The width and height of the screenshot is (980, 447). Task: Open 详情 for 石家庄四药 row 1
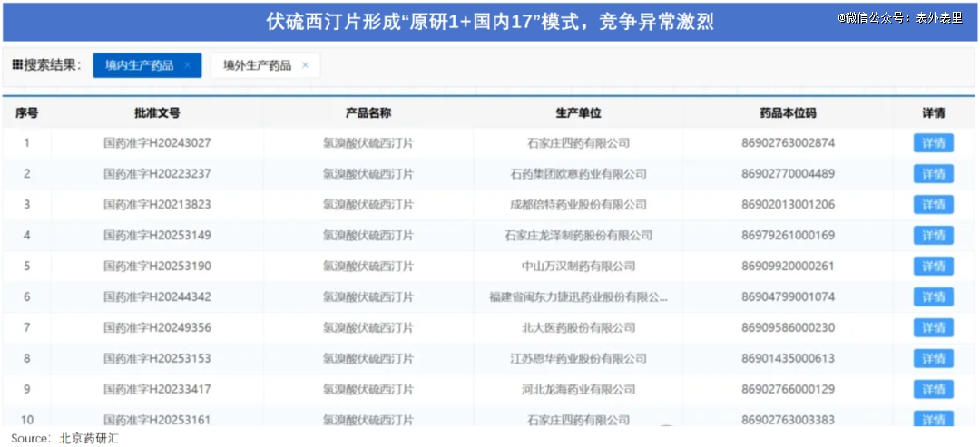[933, 143]
